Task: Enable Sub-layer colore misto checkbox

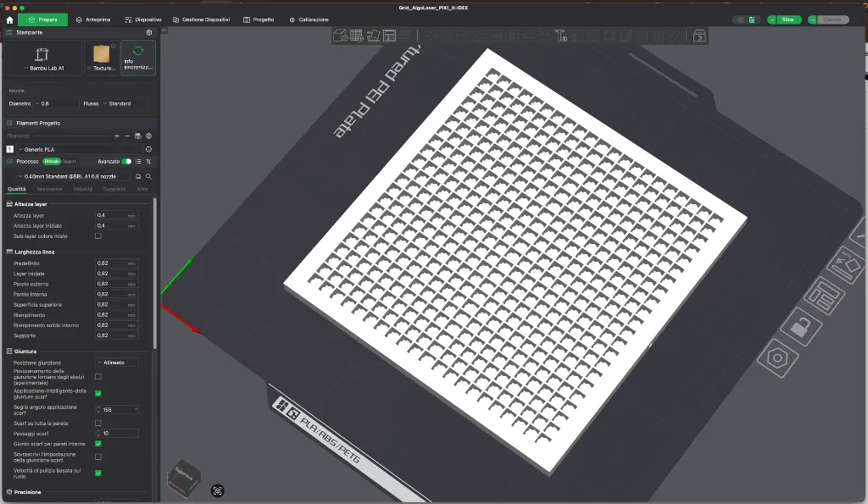Action: pyautogui.click(x=98, y=236)
